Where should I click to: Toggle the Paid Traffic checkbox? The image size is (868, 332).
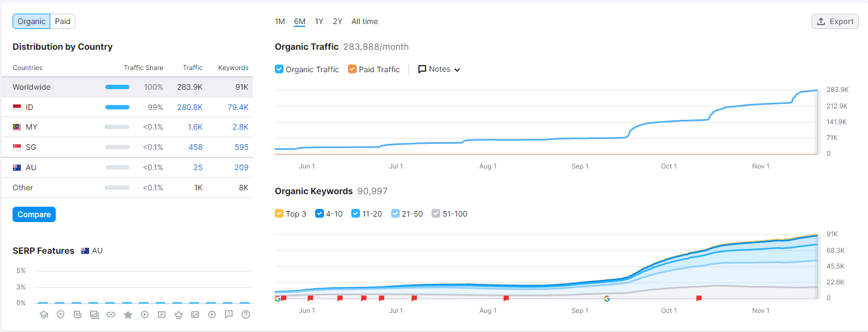(352, 69)
